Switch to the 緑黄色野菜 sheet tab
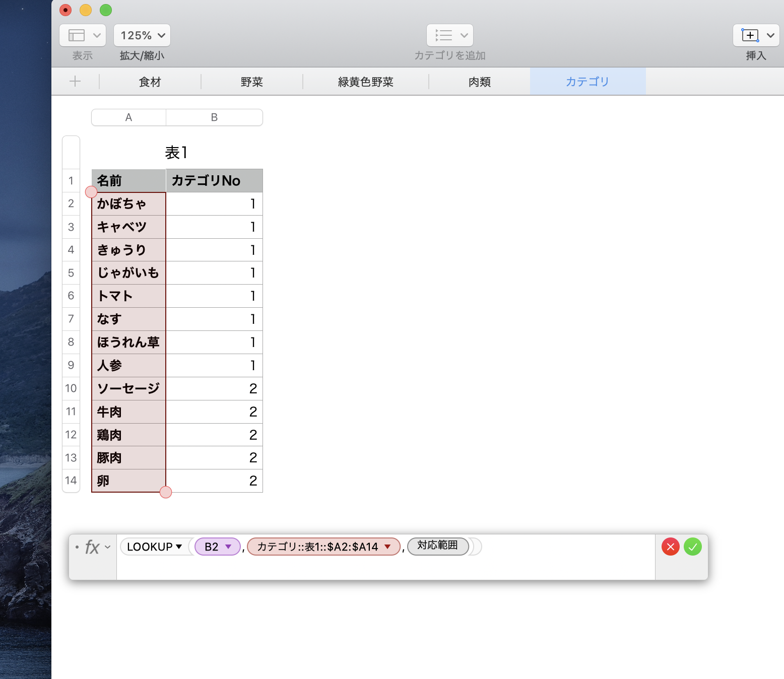This screenshot has width=784, height=679. coord(365,82)
